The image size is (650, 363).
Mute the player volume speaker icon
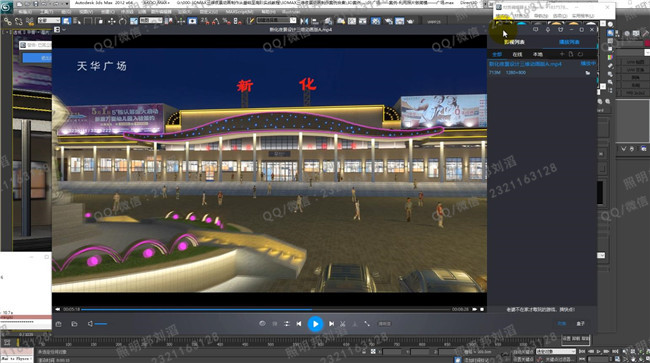(x=90, y=324)
